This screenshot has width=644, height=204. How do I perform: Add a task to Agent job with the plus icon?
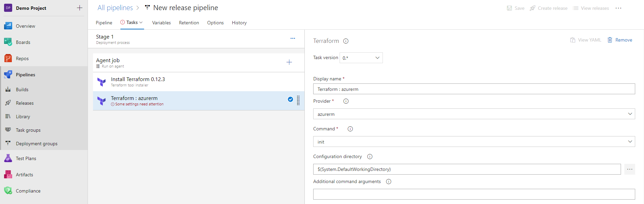(x=289, y=62)
